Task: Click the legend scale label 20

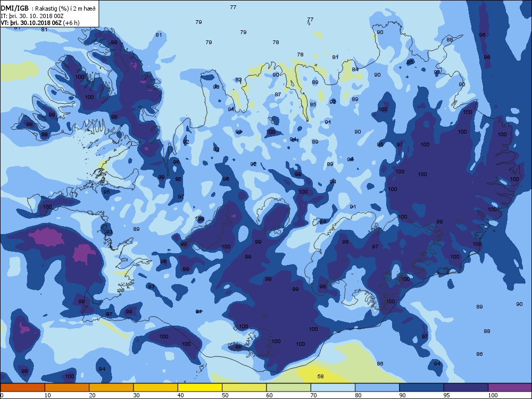Action: click(x=92, y=395)
